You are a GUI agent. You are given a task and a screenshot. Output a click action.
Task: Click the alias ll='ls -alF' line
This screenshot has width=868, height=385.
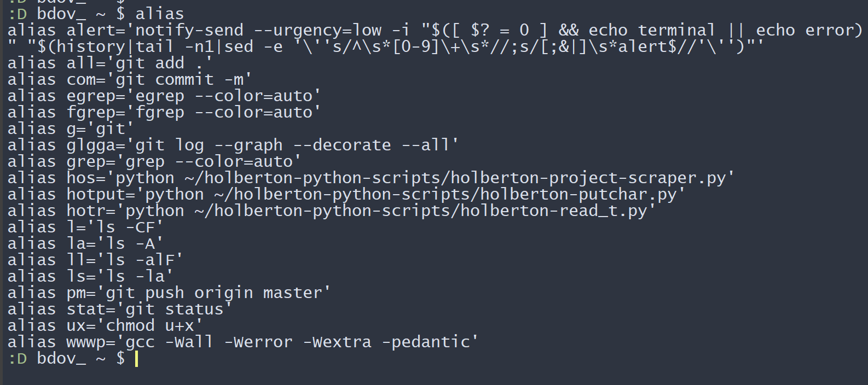[x=95, y=260]
